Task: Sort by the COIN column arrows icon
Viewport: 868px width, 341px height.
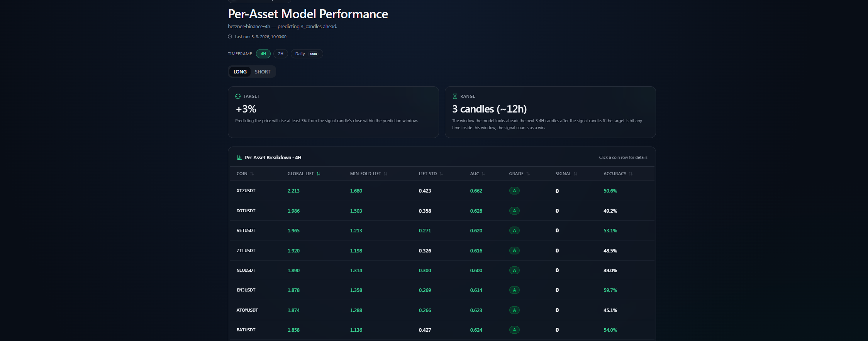Action: coord(252,174)
